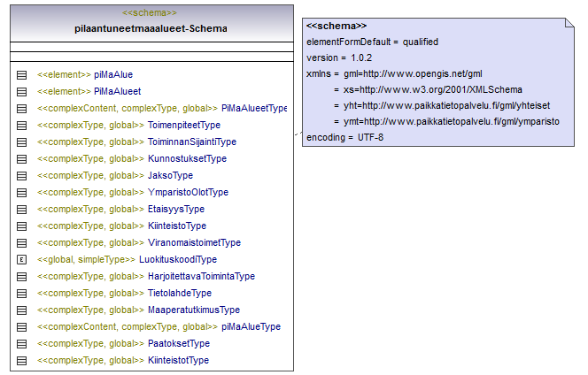Open the HarjoitettavaToimintaType entry
588x375 pixels.
[x=201, y=276]
